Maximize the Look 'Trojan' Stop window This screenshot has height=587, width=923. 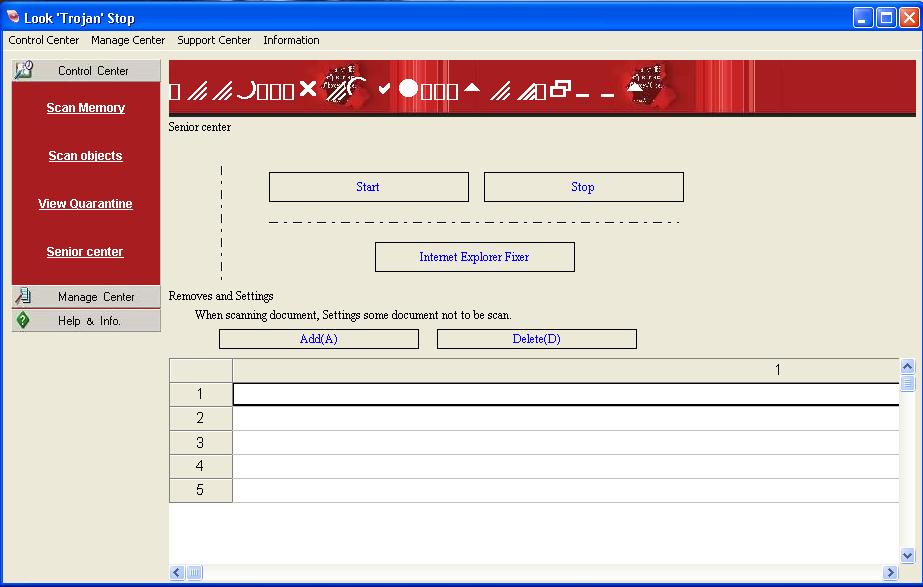pyautogui.click(x=886, y=18)
